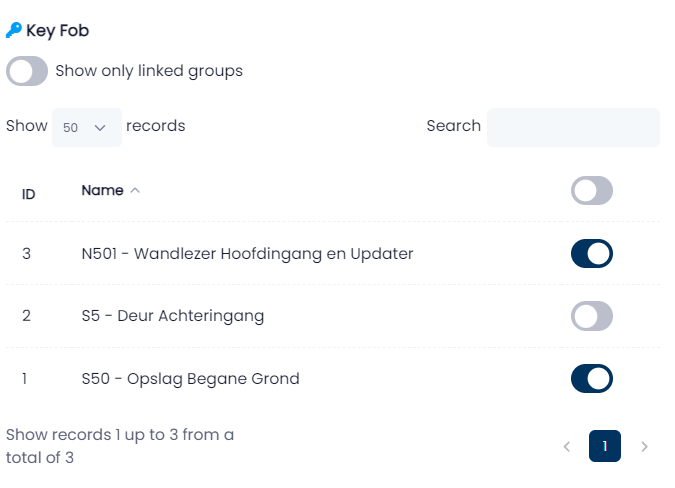Focus the Search input field
The image size is (675, 488).
[x=573, y=127]
